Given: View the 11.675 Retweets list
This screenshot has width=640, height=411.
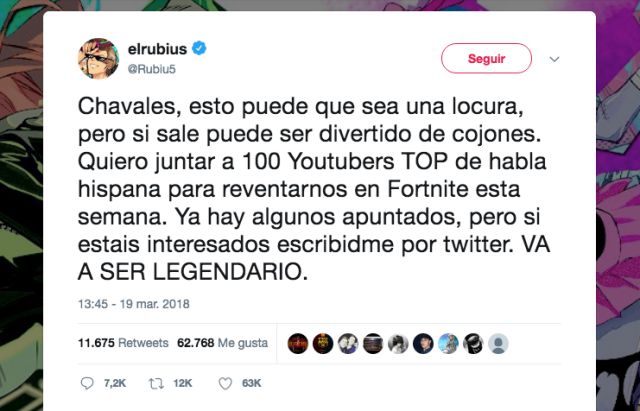Looking at the screenshot, I should pyautogui.click(x=123, y=343).
